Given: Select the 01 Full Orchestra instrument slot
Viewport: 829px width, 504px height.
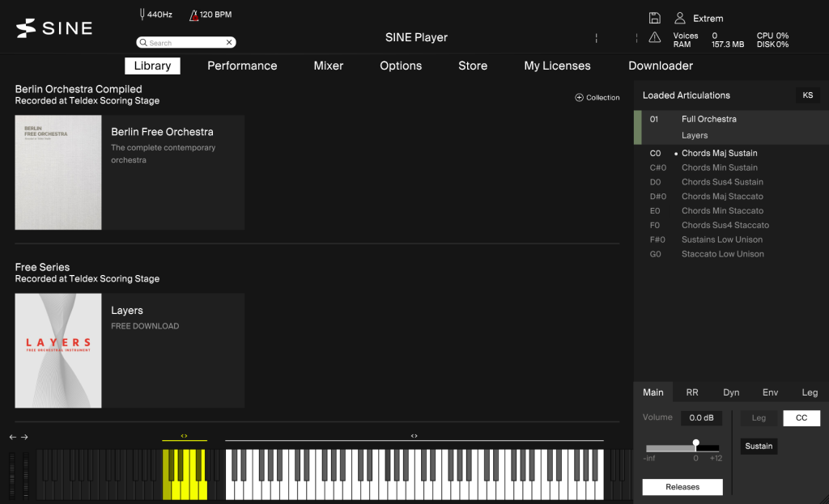Looking at the screenshot, I should (x=731, y=127).
